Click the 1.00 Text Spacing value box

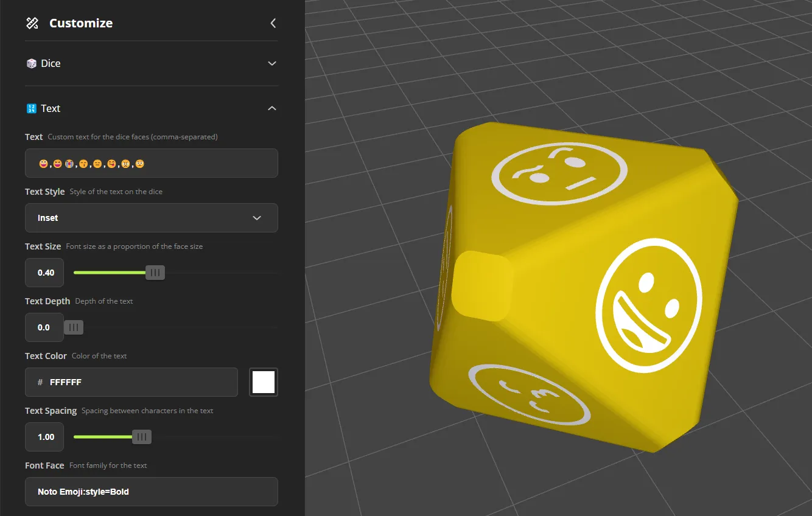coord(44,436)
